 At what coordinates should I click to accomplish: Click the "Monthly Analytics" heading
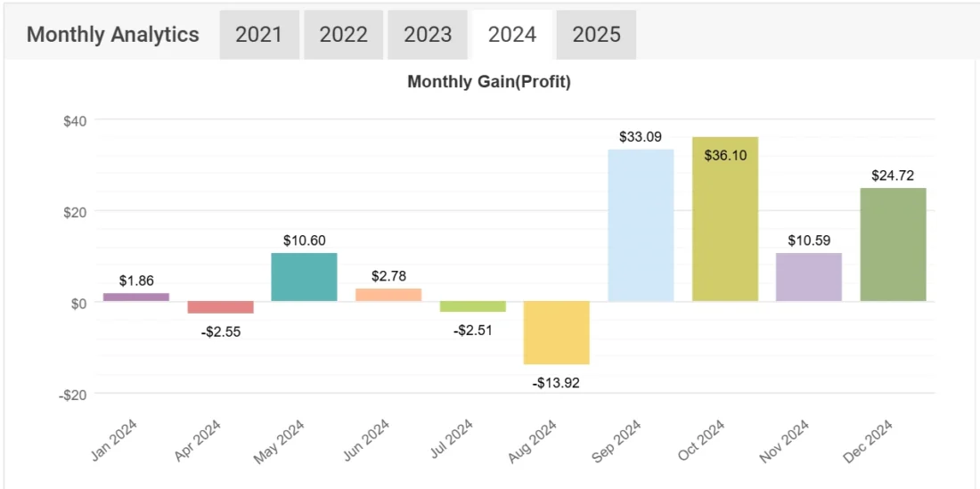click(113, 35)
